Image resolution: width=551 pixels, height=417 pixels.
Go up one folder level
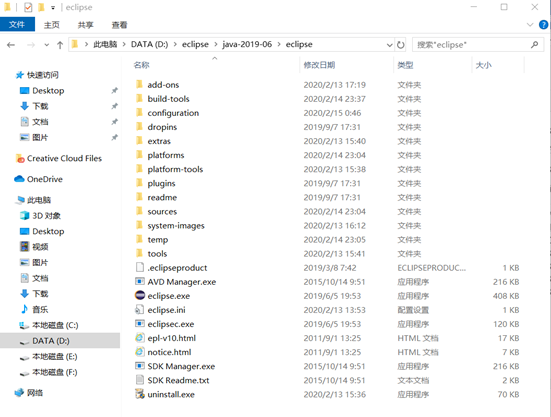pos(60,45)
